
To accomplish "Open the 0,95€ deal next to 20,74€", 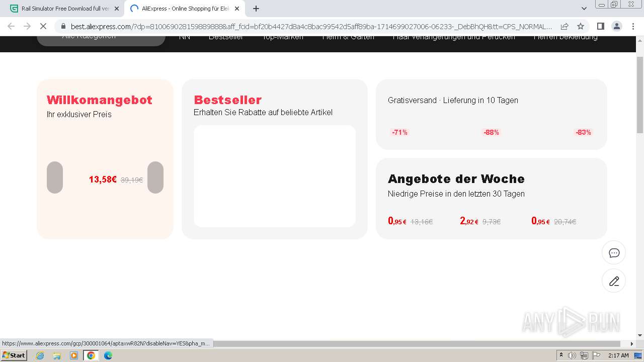I will [540, 221].
